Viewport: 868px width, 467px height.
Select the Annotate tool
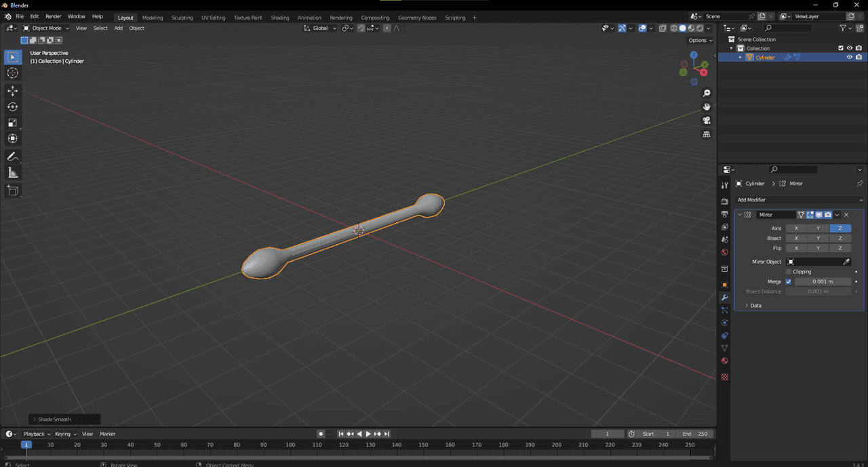(12, 157)
